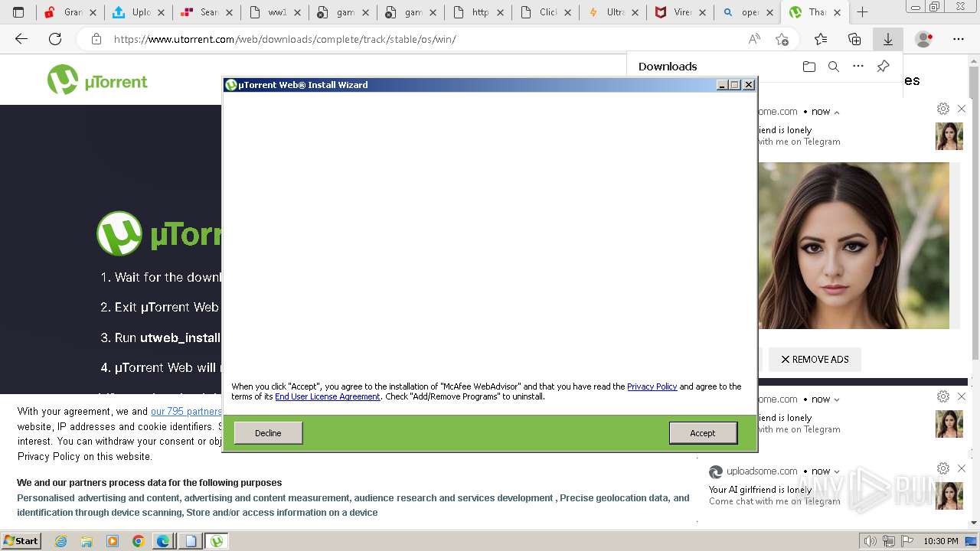Dismiss the bottom uploadsome.com notification

[x=962, y=468]
